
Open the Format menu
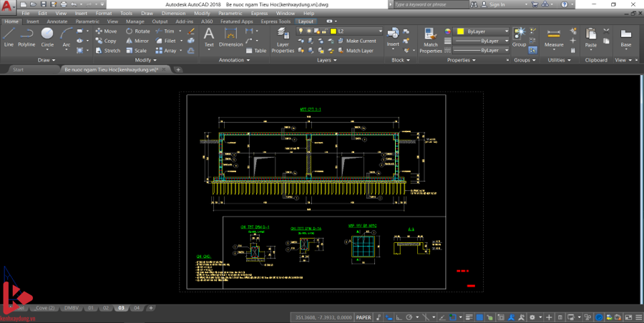click(x=104, y=13)
